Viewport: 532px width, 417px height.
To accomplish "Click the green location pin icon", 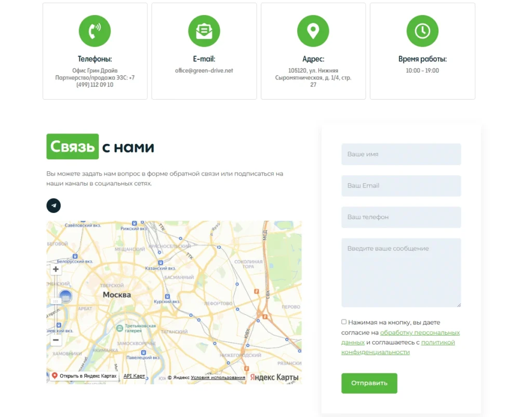I will click(x=313, y=31).
